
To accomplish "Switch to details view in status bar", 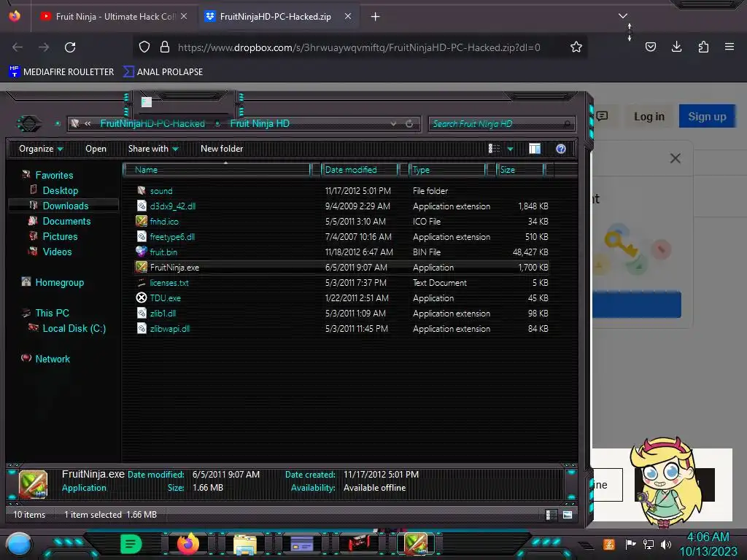I will coord(551,515).
